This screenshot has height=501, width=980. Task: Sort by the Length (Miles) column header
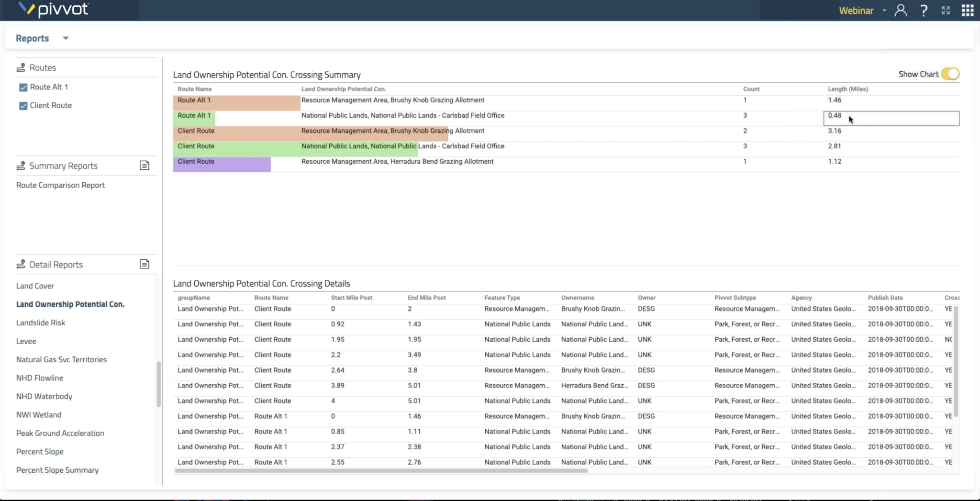pyautogui.click(x=847, y=89)
